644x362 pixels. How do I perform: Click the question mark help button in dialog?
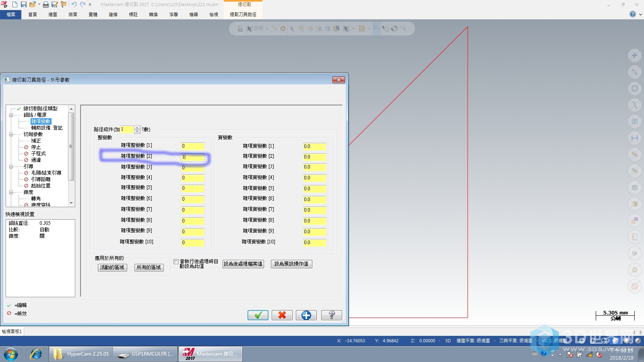pyautogui.click(x=332, y=315)
